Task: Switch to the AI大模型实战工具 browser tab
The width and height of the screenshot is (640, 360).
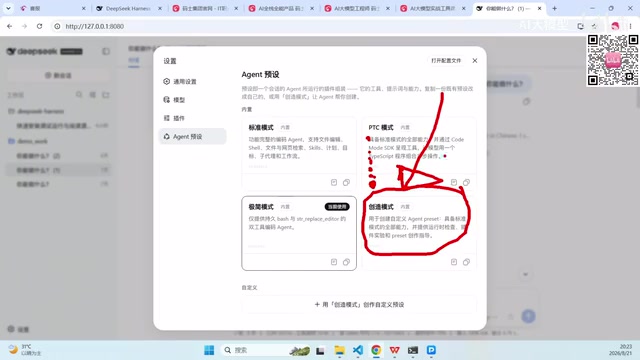Action: [x=433, y=8]
